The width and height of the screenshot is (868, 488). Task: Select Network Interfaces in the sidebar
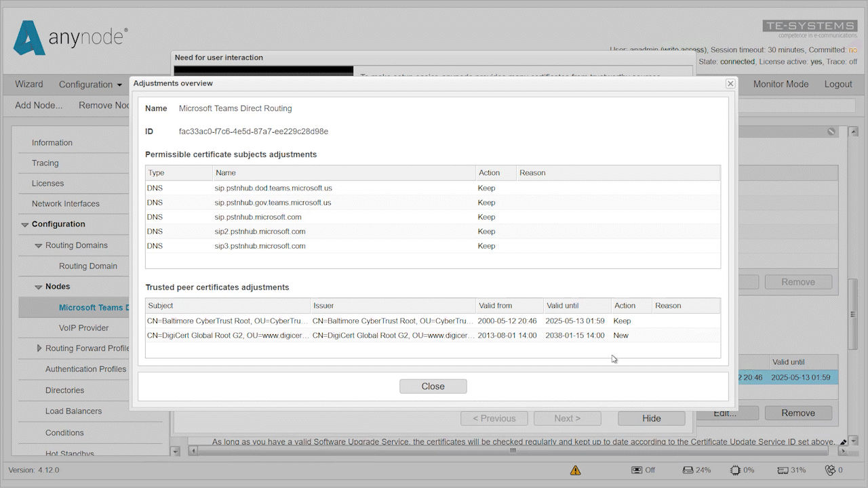[66, 203]
